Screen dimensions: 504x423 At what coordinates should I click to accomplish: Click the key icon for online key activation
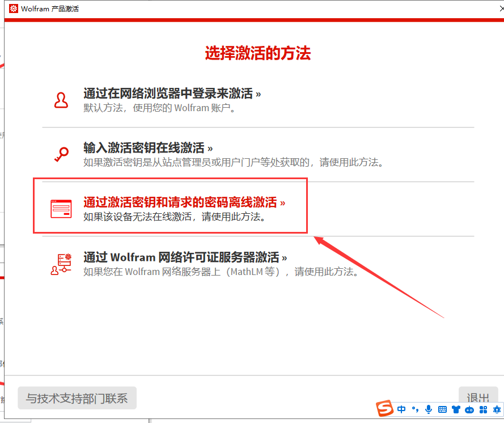click(x=61, y=153)
